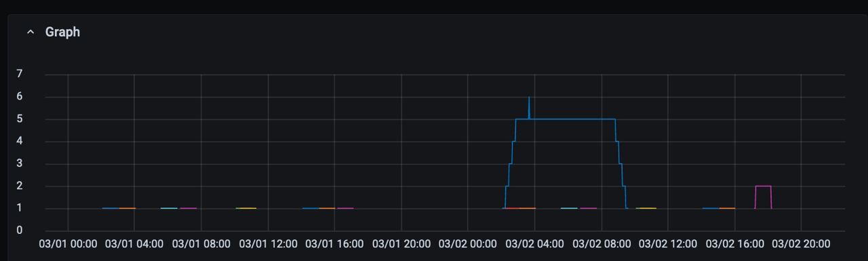Collapse the Graph panel chevron
Image resolution: width=868 pixels, height=261 pixels.
[30, 32]
